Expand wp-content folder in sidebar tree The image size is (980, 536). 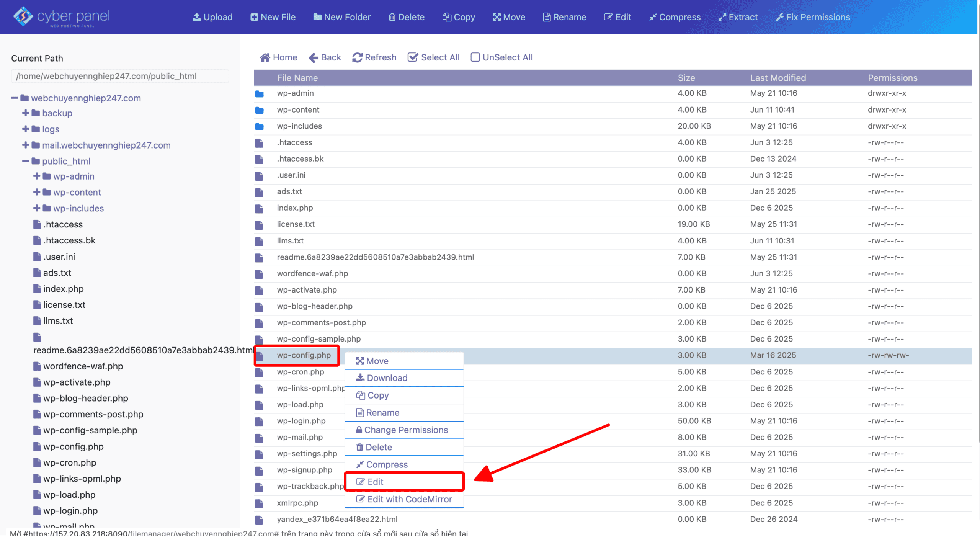37,192
